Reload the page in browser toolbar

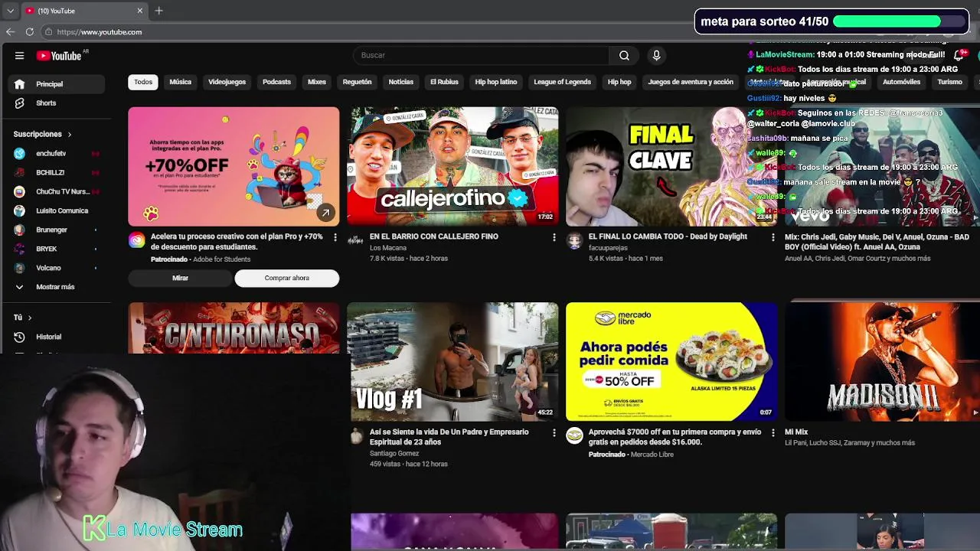pos(29,31)
